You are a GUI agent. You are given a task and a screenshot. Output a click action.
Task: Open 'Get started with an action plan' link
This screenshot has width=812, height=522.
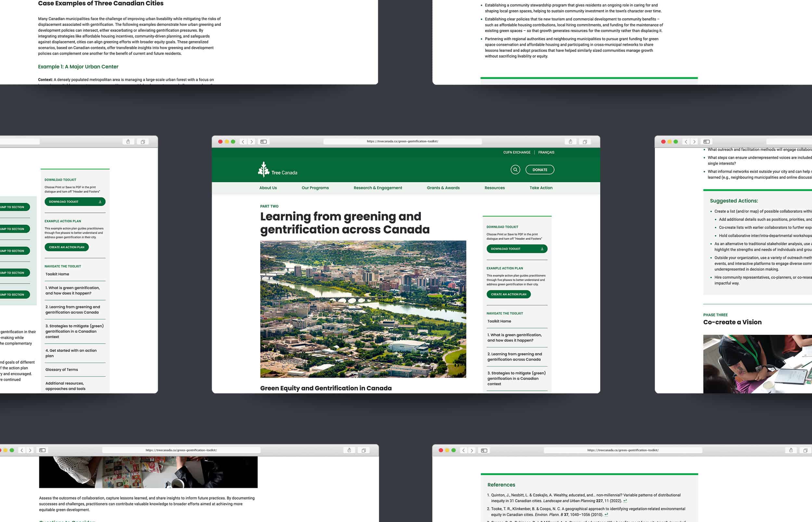pos(71,353)
